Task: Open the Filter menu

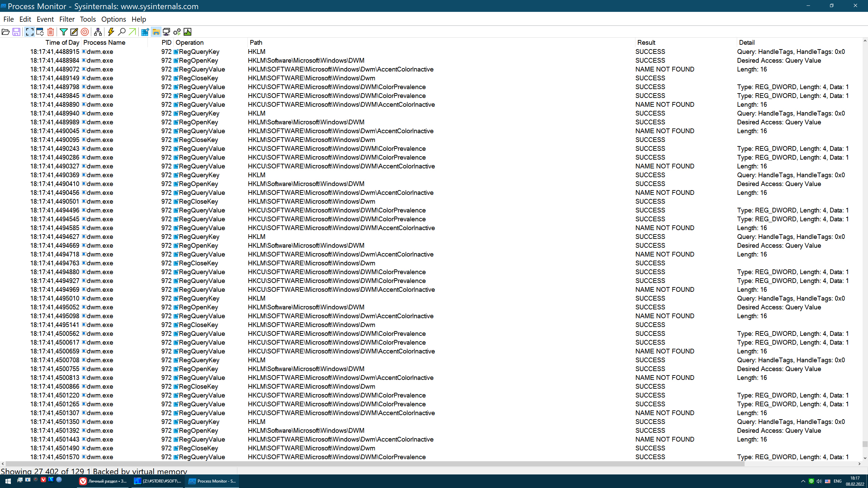Action: click(x=67, y=19)
